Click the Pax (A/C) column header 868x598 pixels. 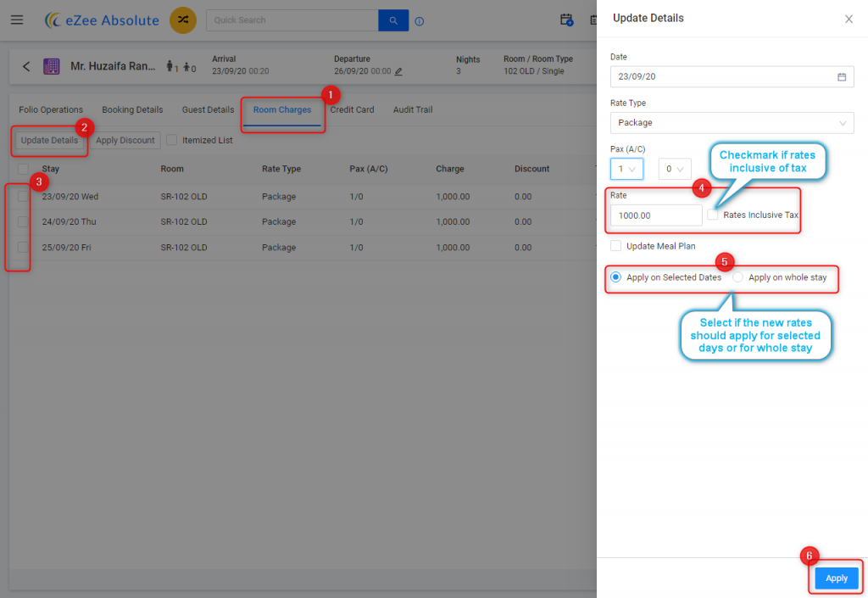pos(369,169)
